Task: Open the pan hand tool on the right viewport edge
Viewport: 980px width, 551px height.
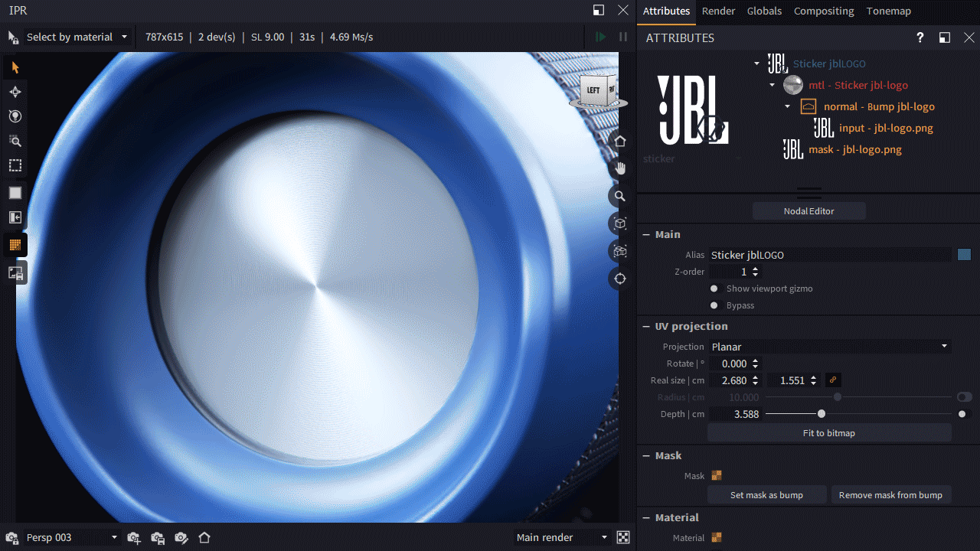Action: point(619,168)
